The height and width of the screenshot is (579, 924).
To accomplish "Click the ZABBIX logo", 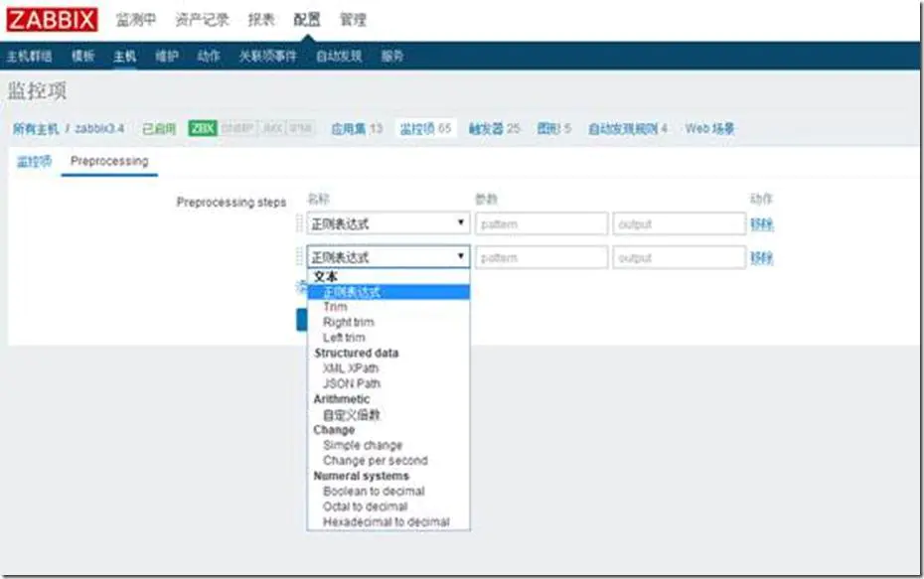I will click(52, 17).
